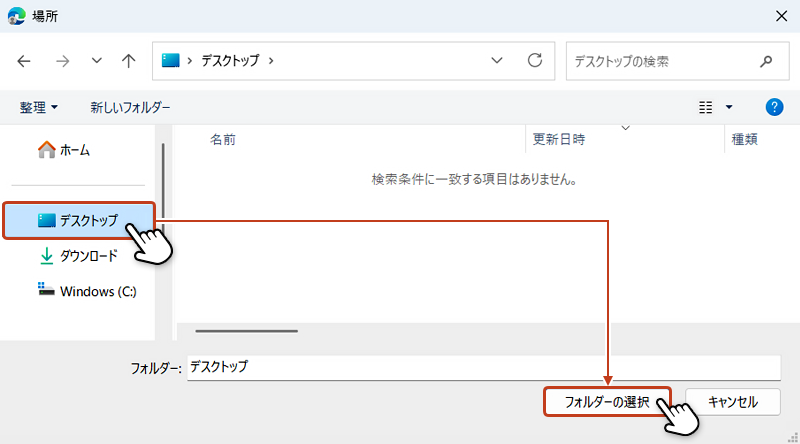Change the view layout icon
Screen dimensions: 800x444
click(x=706, y=107)
